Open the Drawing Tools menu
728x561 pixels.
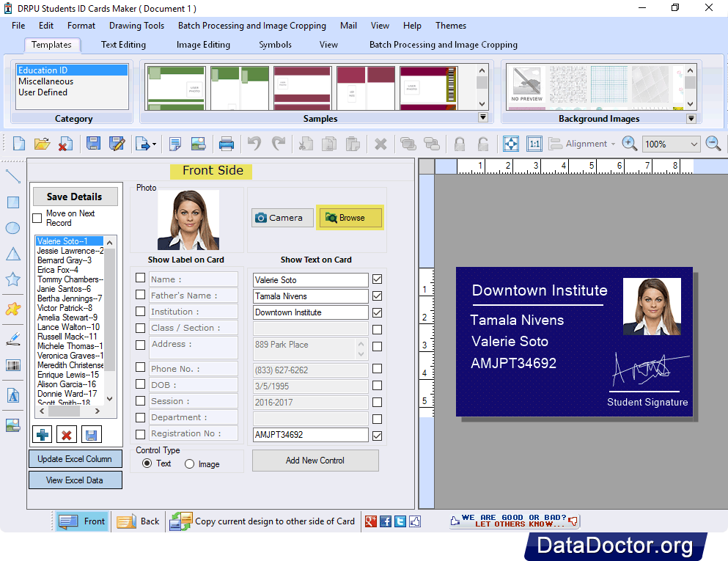(136, 26)
